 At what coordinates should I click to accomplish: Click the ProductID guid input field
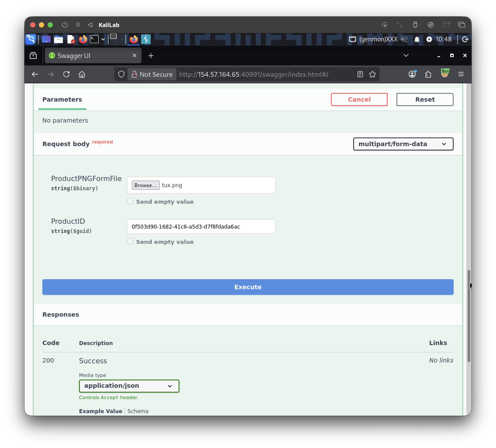pyautogui.click(x=201, y=226)
